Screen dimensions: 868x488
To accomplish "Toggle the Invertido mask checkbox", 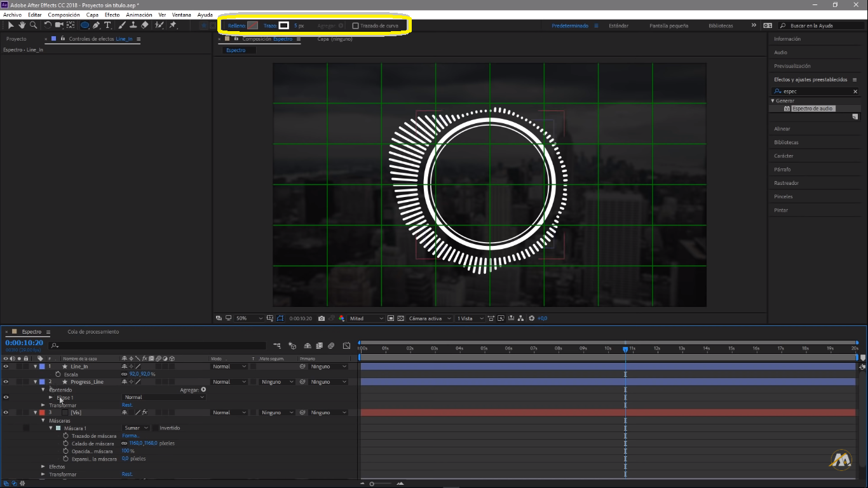I will click(x=156, y=428).
